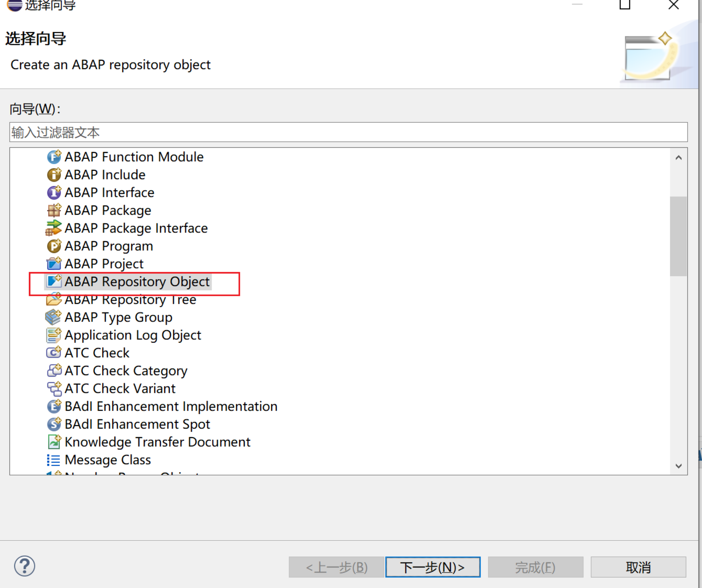The width and height of the screenshot is (702, 588).
Task: Click the scrollbar down arrow
Action: [x=679, y=466]
